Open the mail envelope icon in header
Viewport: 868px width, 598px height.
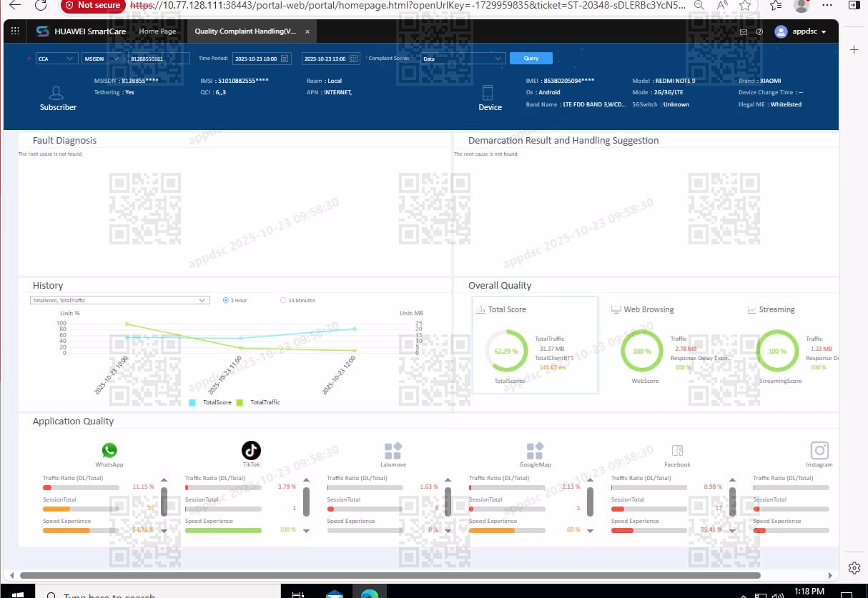744,31
